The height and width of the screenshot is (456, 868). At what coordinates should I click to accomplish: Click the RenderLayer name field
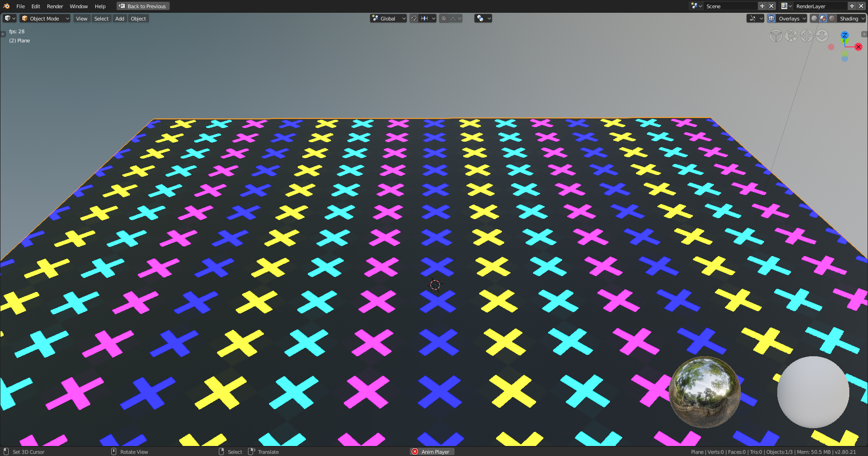820,6
